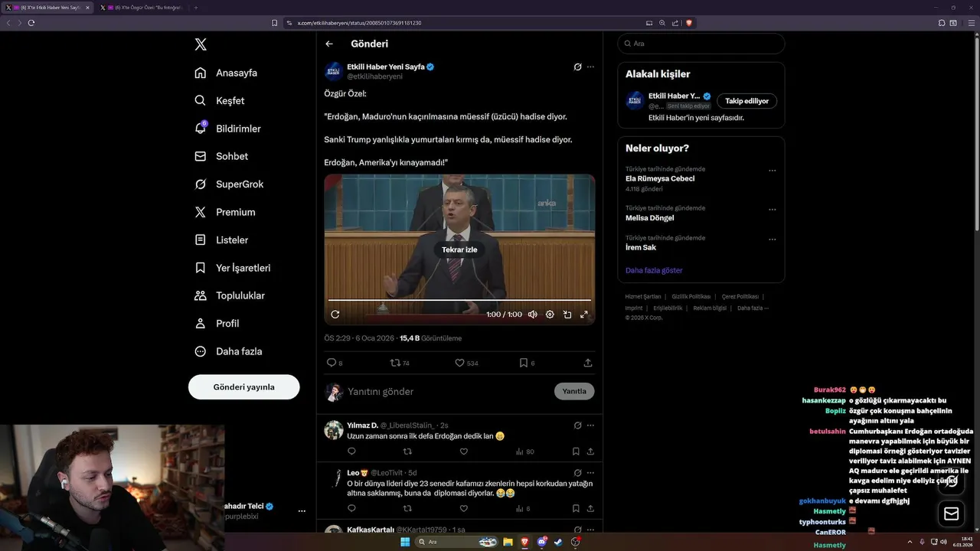Open Steam from the taskbar
This screenshot has width=980, height=551.
point(558,542)
